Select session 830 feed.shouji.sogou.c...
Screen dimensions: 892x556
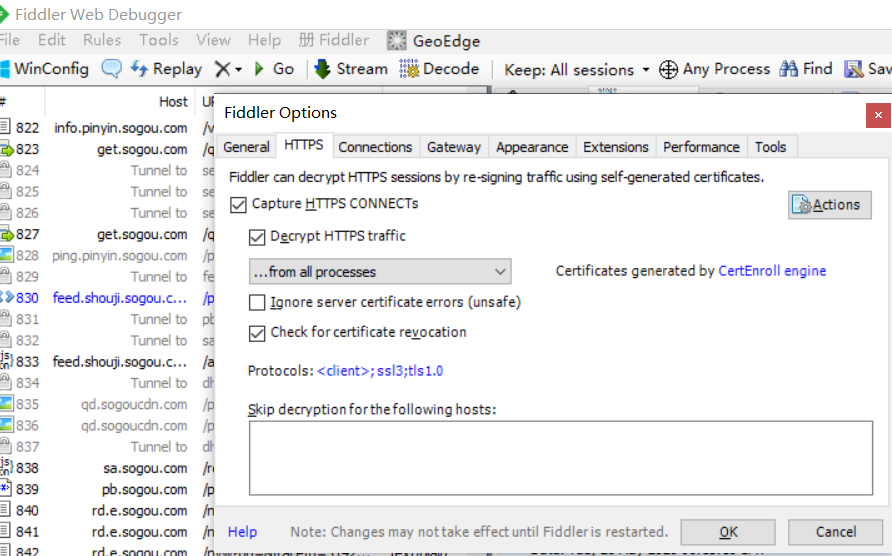107,298
